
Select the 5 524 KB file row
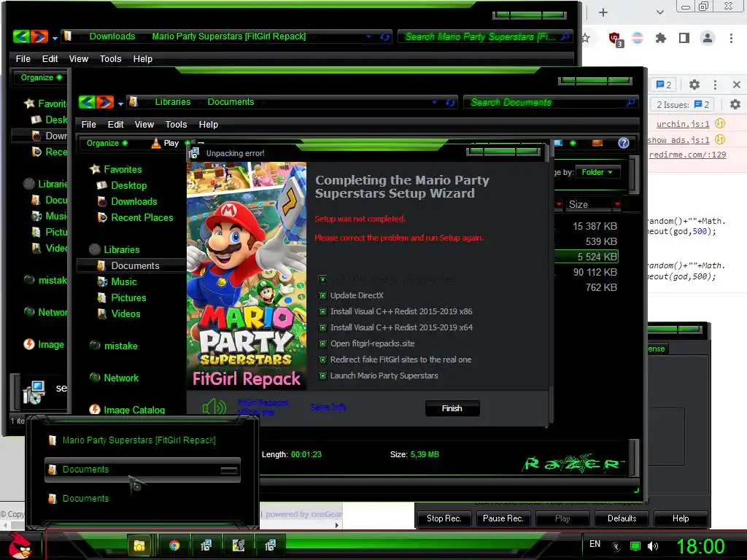click(587, 257)
